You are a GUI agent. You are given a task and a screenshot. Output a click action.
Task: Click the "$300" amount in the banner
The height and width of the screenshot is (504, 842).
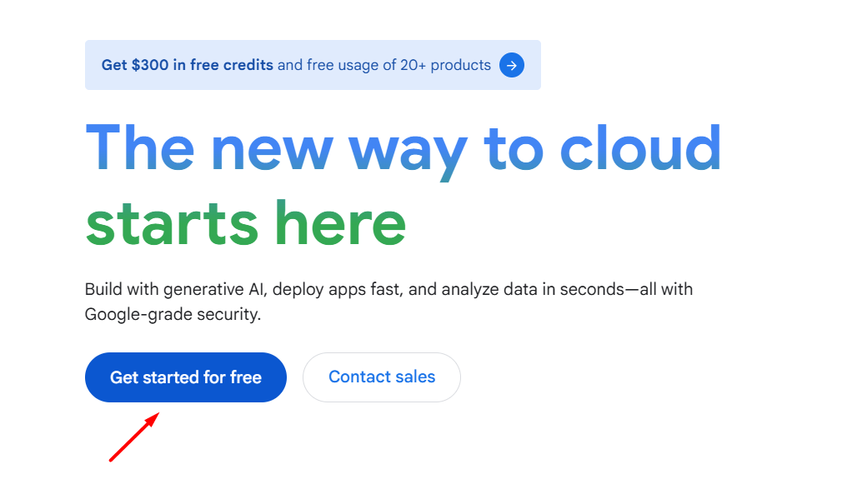tap(150, 65)
